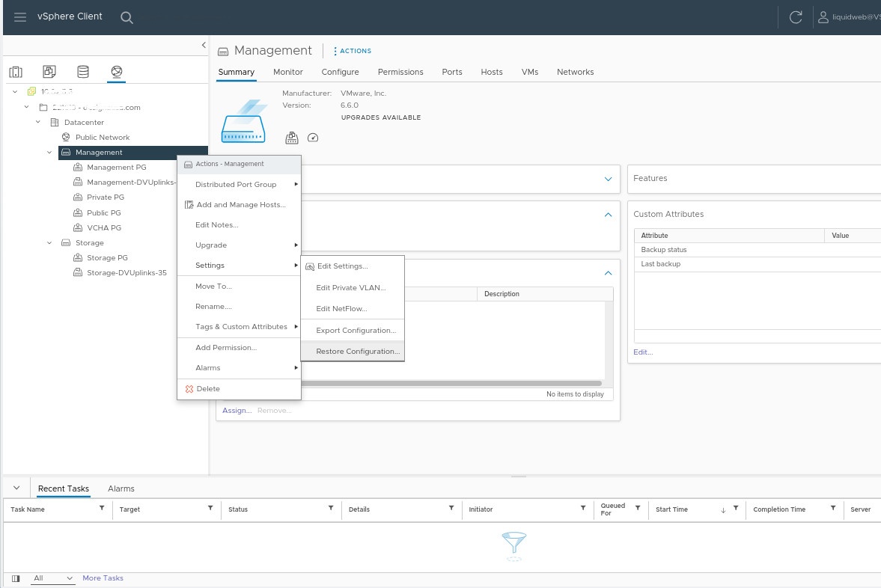Select the Networking inventory view icon
This screenshot has width=881, height=588.
point(116,72)
